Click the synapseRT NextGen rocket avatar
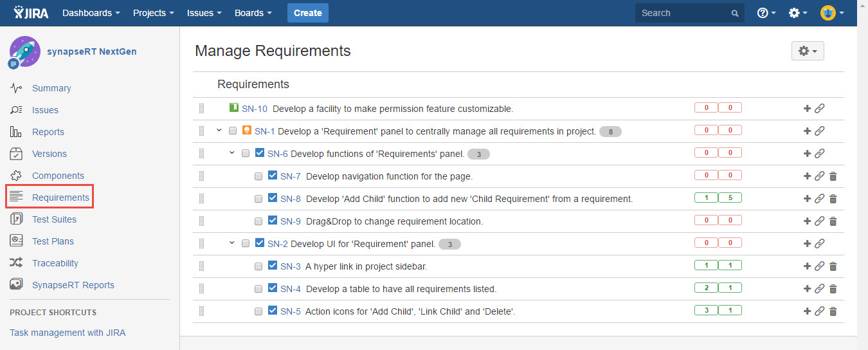This screenshot has width=868, height=350. (24, 51)
